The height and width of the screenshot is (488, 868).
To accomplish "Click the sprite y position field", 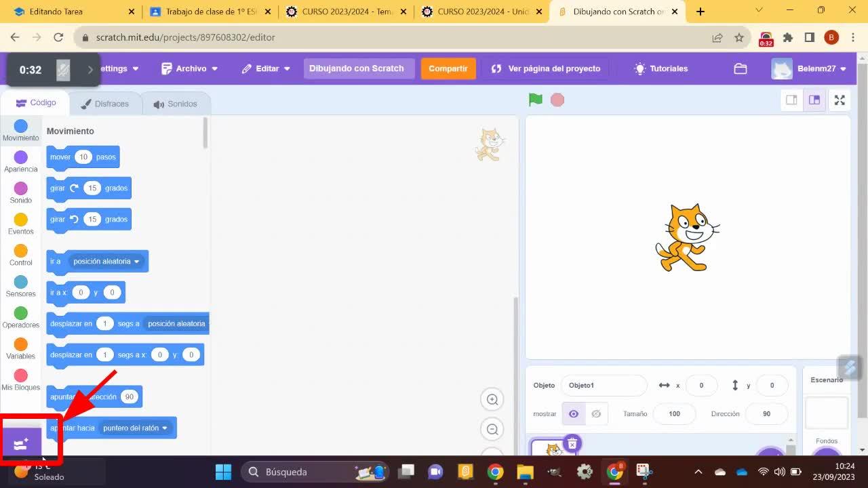I will [x=772, y=385].
